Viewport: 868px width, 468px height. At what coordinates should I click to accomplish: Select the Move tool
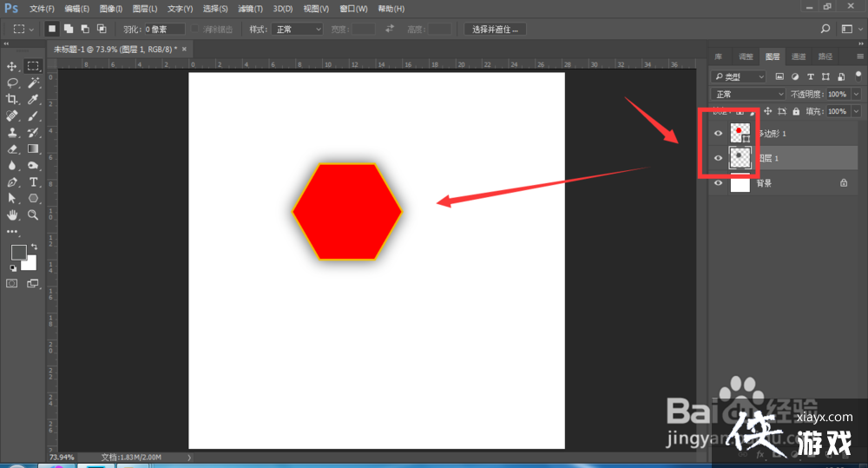(x=12, y=66)
